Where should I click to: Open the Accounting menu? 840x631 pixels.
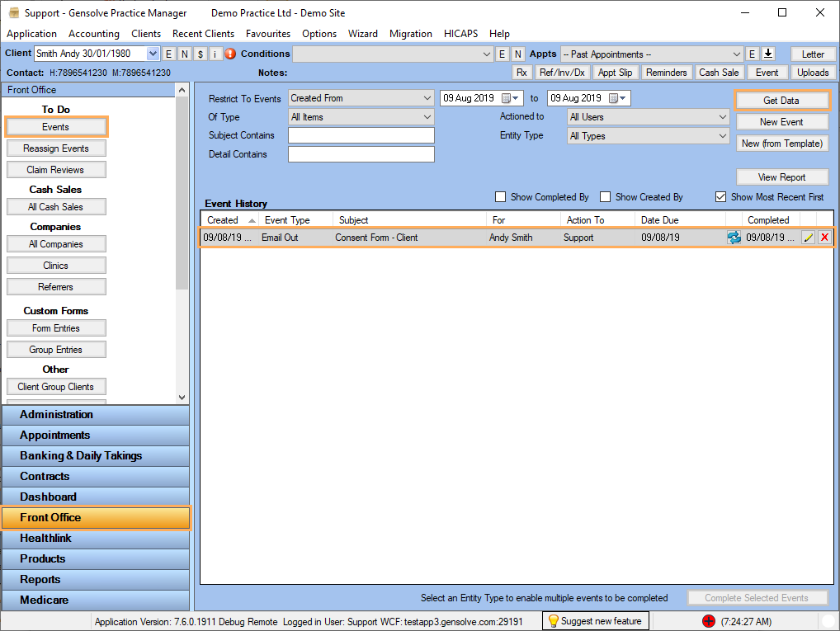coord(93,34)
